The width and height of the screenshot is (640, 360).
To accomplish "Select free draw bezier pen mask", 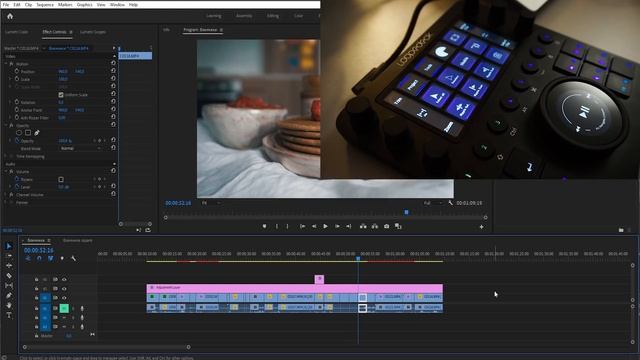I will coord(37,133).
